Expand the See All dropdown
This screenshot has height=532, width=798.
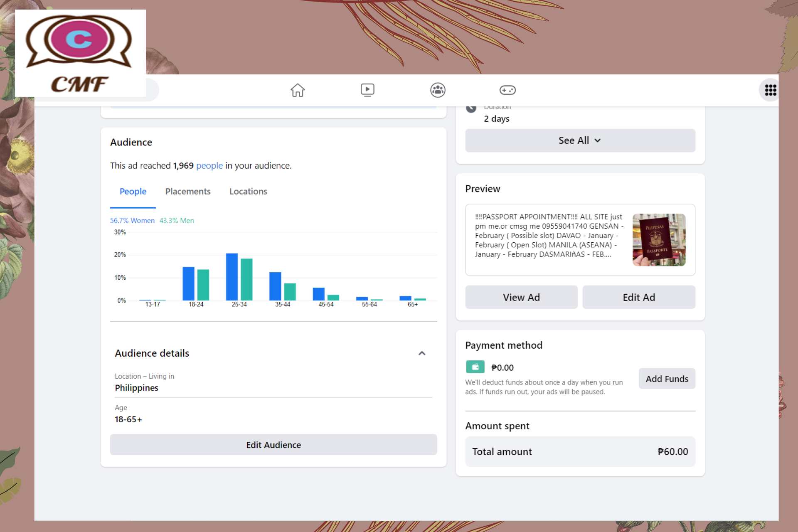coord(580,140)
